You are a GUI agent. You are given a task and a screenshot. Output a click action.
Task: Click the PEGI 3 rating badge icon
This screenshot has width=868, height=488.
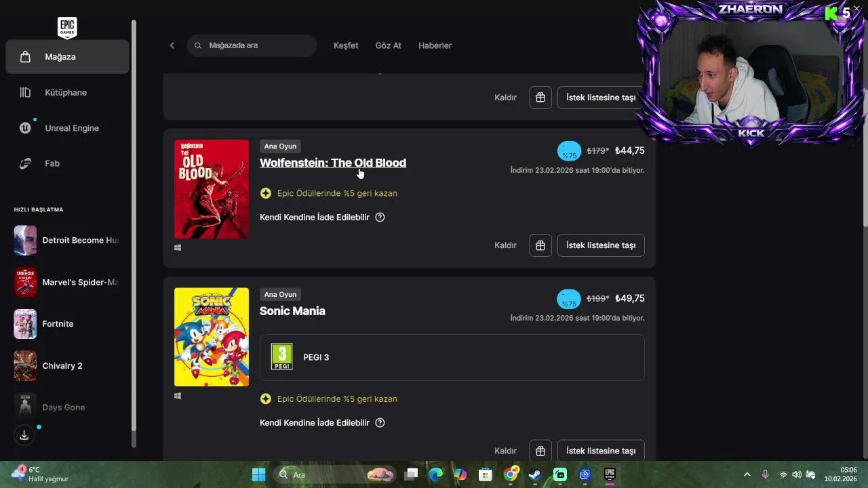[281, 357]
